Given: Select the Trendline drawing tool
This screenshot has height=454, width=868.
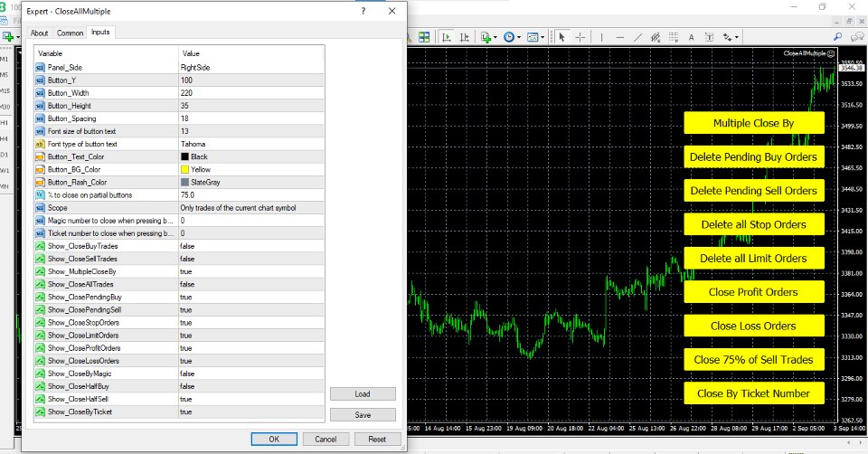Looking at the screenshot, I should pyautogui.click(x=637, y=37).
